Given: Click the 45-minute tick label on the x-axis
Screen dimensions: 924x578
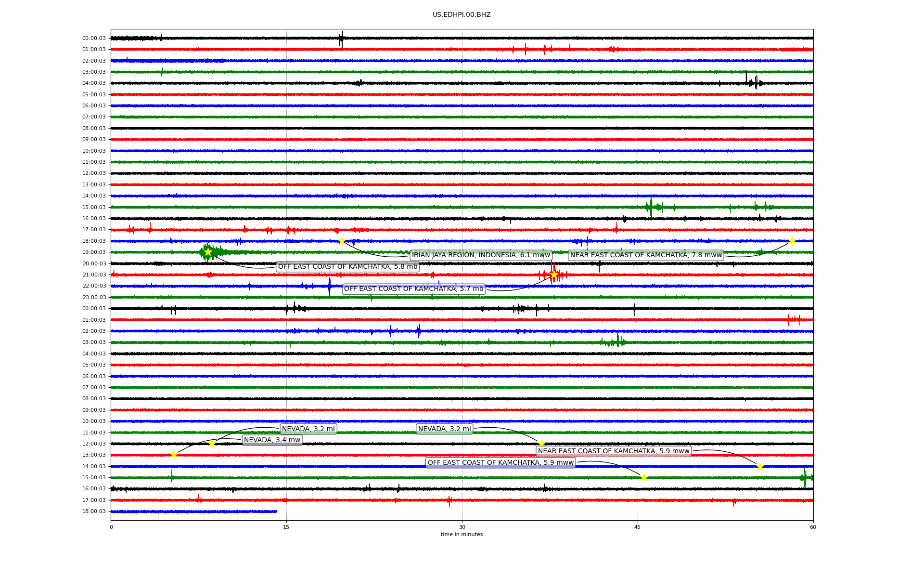Looking at the screenshot, I should 638,527.
